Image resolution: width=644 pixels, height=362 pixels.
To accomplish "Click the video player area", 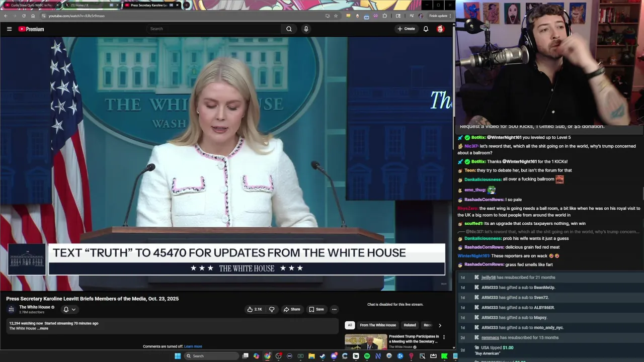I will click(x=226, y=164).
